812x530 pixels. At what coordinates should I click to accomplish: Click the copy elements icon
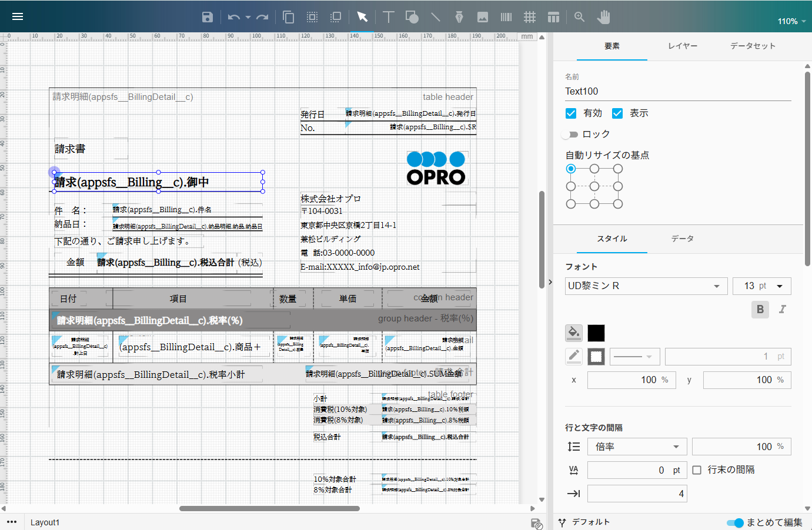point(288,17)
